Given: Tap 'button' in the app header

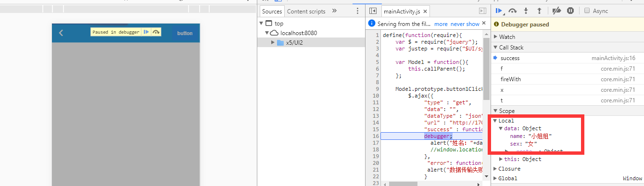Looking at the screenshot, I should [x=185, y=33].
